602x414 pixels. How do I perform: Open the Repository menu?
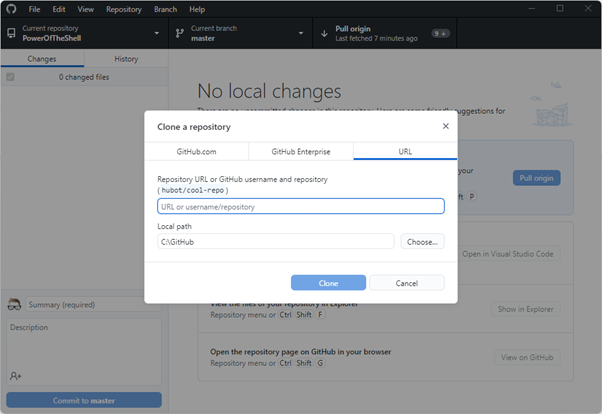tap(124, 9)
